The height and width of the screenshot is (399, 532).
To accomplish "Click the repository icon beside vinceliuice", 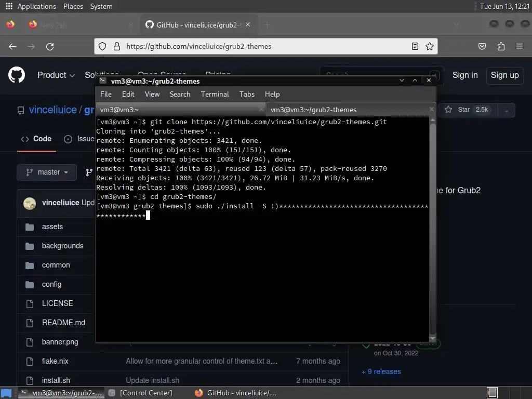I will (x=21, y=110).
